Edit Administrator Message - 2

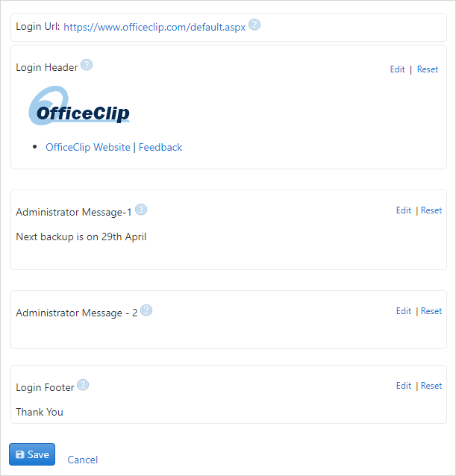click(404, 311)
